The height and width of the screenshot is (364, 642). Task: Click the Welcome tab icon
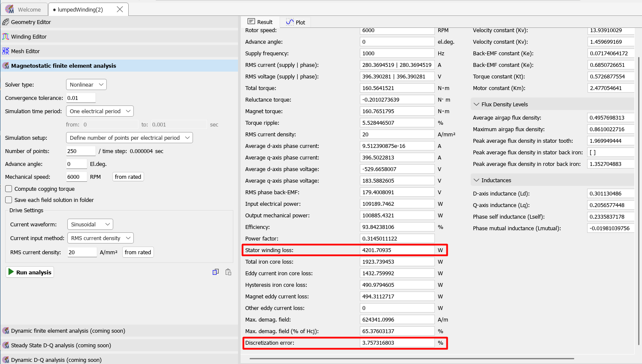click(9, 9)
